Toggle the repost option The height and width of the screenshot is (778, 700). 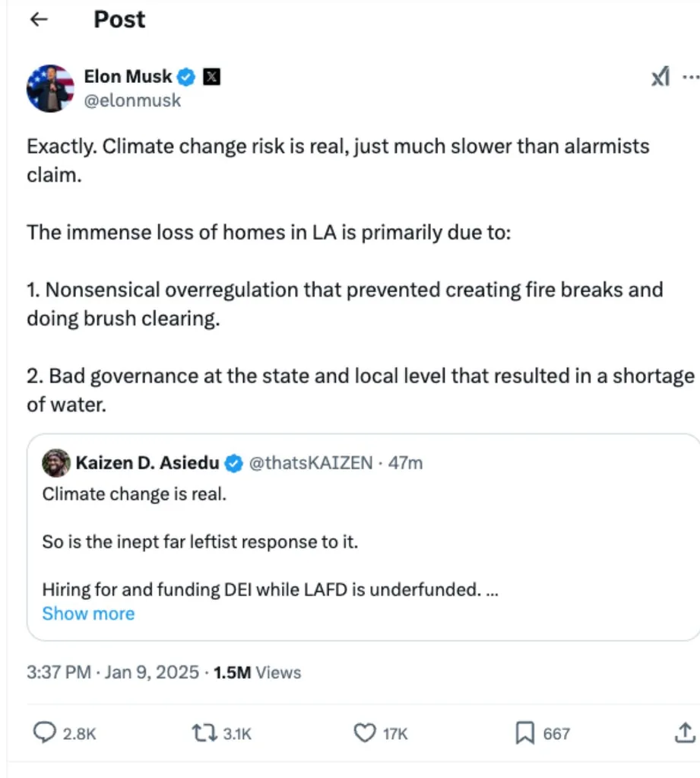[x=204, y=732]
